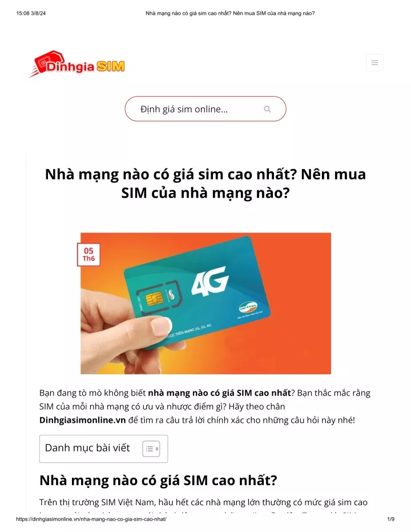Click the page title in print header
411x532 pixels.
point(230,13)
